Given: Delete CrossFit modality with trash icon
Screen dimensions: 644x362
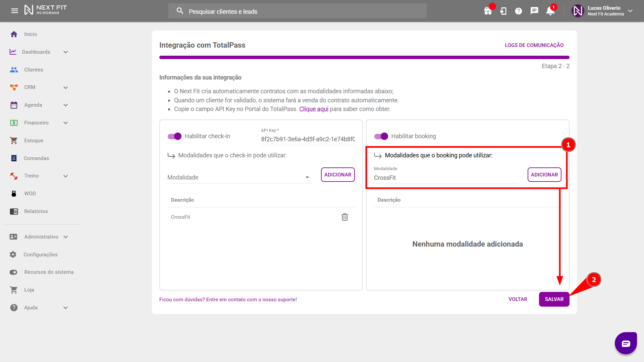Looking at the screenshot, I should [344, 217].
